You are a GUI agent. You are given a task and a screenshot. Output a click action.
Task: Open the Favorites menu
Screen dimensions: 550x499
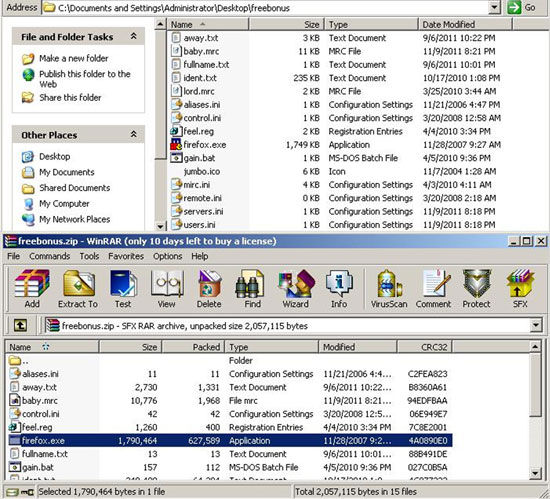coord(126,256)
